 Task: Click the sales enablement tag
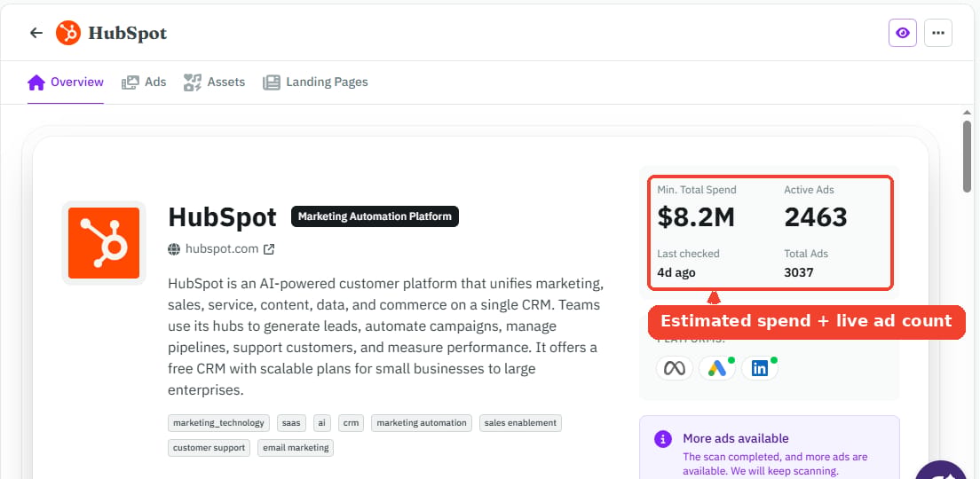coord(520,423)
